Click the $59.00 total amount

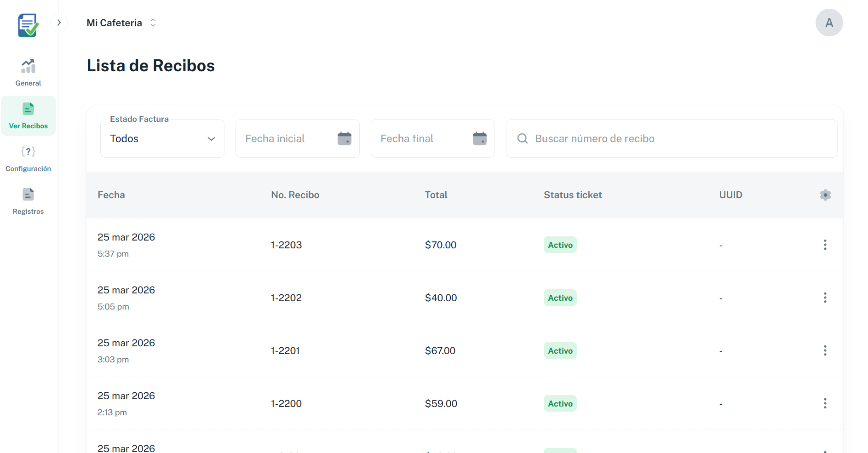pyautogui.click(x=441, y=403)
